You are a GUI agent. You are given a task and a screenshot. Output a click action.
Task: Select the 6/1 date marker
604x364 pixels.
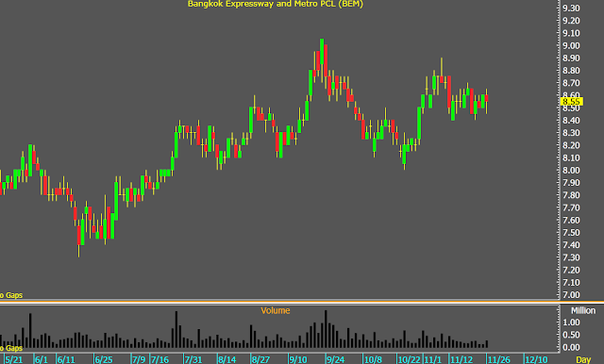42,360
